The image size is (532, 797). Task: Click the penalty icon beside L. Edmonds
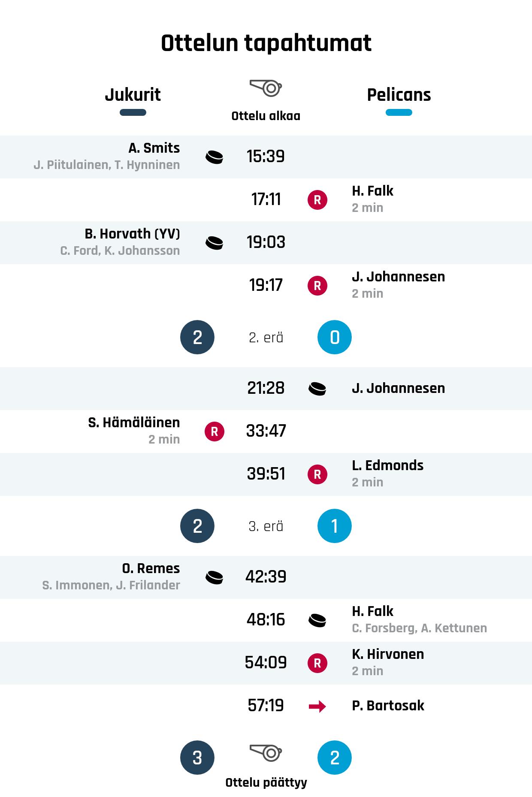(x=317, y=474)
